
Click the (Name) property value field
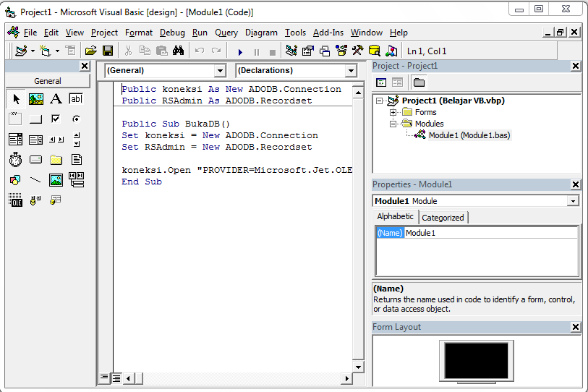[x=491, y=233]
